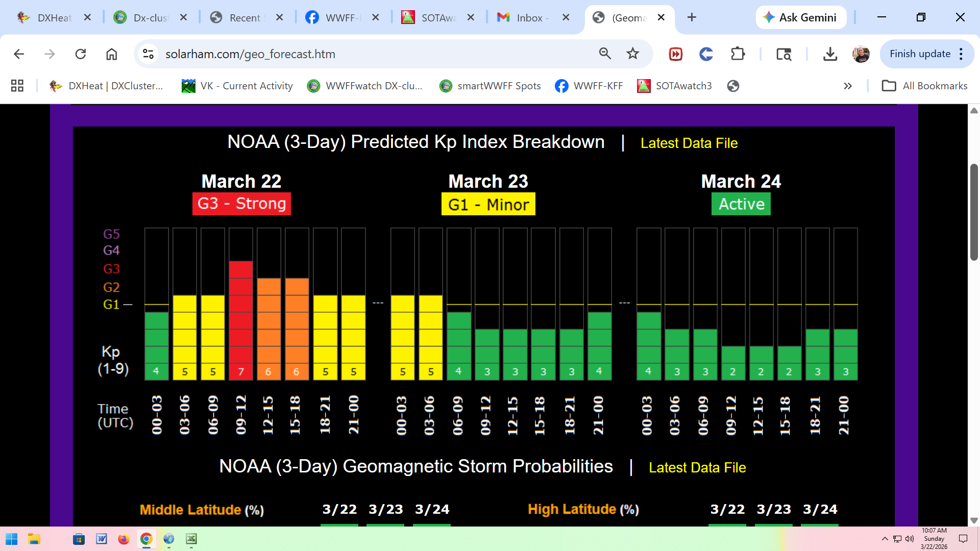Expand hidden bookmarks chevron
The width and height of the screenshot is (980, 551).
[x=848, y=86]
